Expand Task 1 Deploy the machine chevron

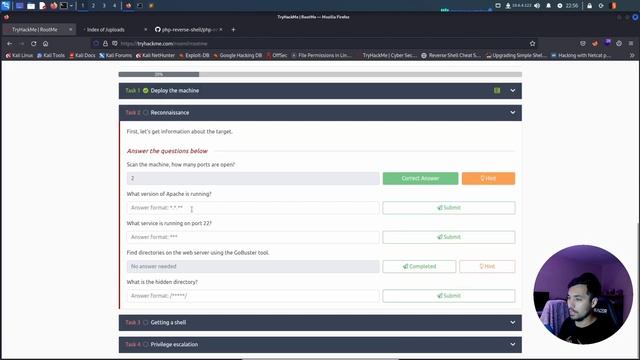click(513, 91)
